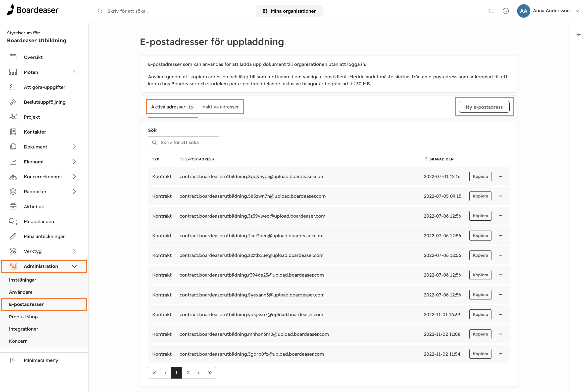The width and height of the screenshot is (584, 392).
Task: Sort table by Skapad den column
Action: pyautogui.click(x=439, y=159)
